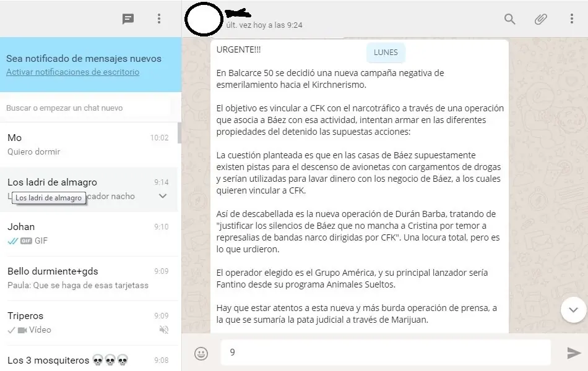Attach a file with the paperclip
This screenshot has height=371, width=588.
(540, 19)
